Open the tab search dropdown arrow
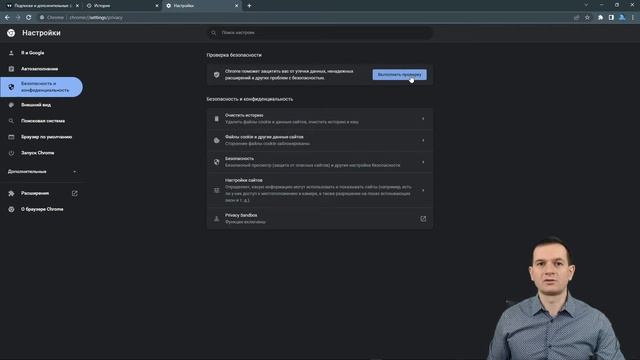The image size is (640, 360). 586,5
